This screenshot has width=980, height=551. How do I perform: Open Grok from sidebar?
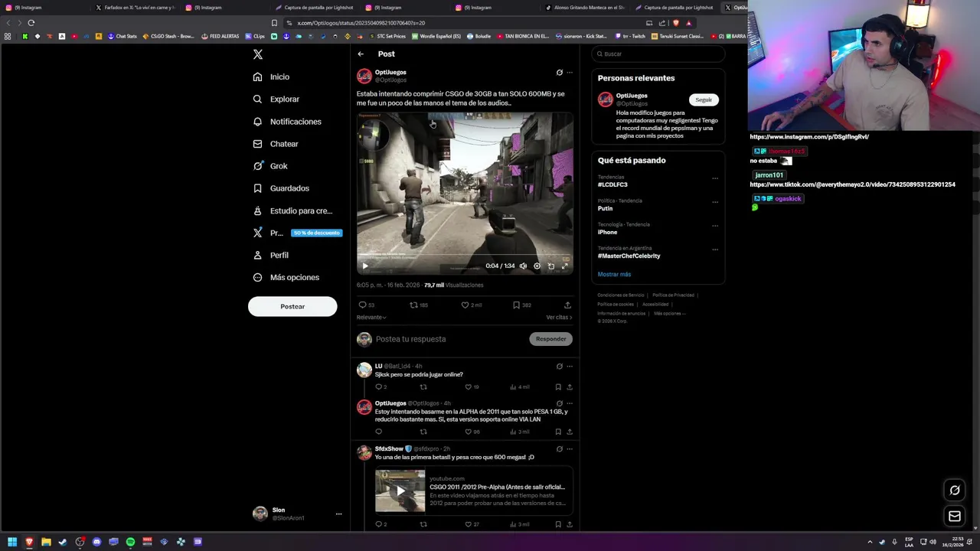[x=270, y=166]
